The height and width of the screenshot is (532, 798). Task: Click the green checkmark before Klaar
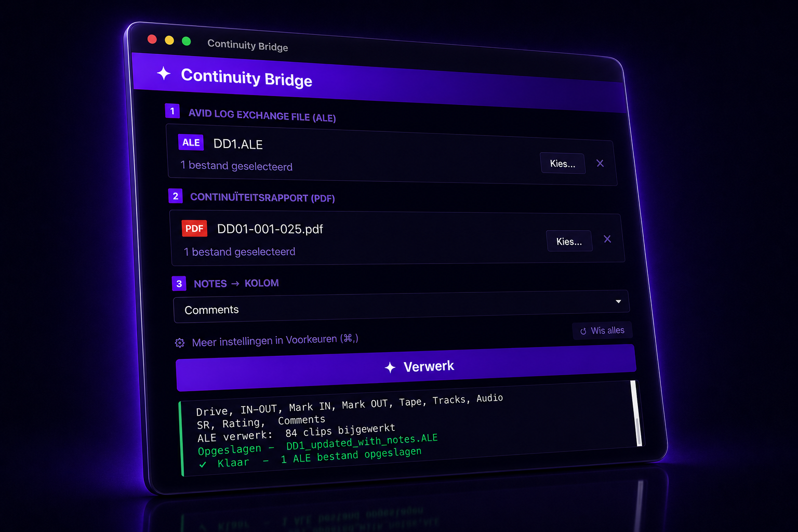coord(203,464)
